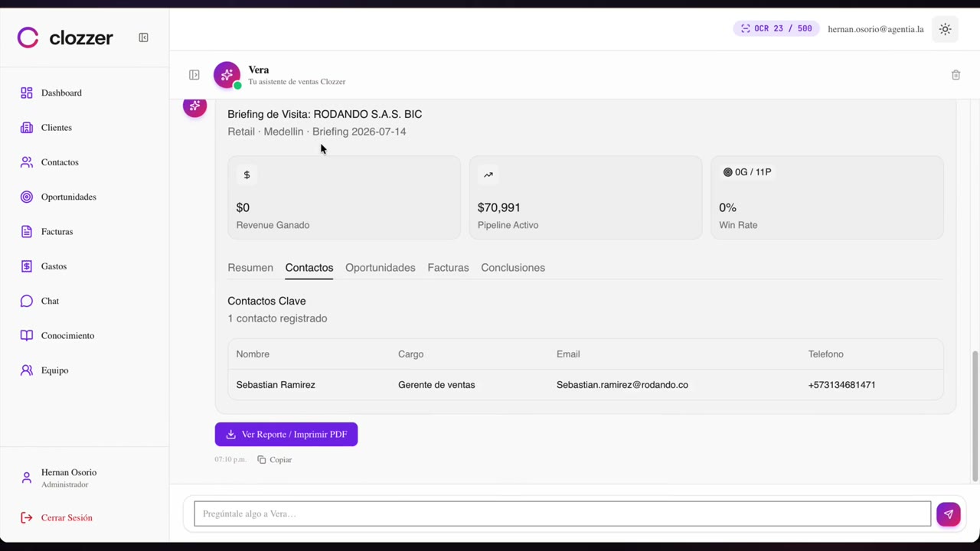The width and height of the screenshot is (980, 551).
Task: Open the Contactos people icon
Action: (27, 162)
